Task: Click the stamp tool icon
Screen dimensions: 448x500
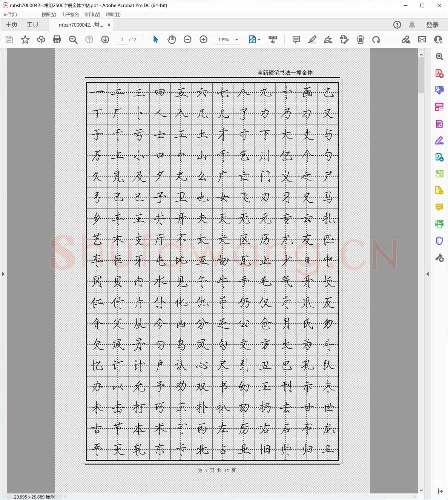Action: coord(344,39)
